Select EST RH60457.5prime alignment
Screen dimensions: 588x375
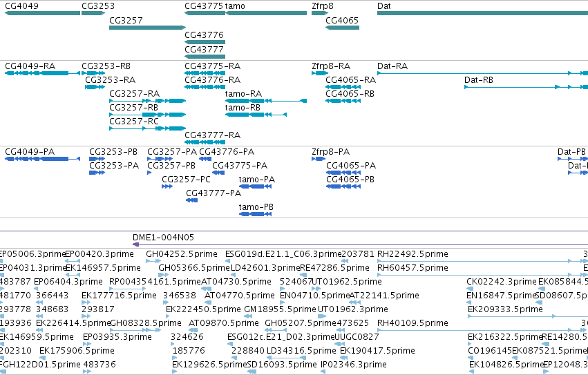tap(482, 276)
